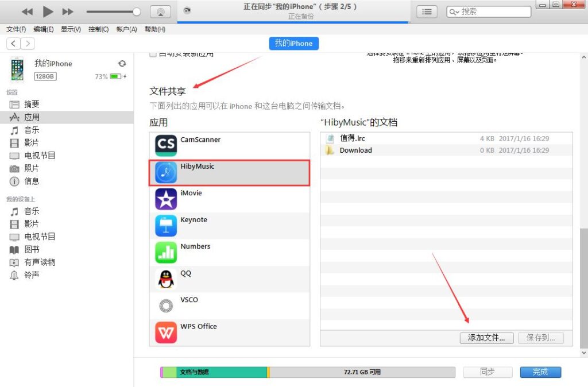The image size is (588, 387).
Task: Click the 完成 button
Action: (540, 372)
